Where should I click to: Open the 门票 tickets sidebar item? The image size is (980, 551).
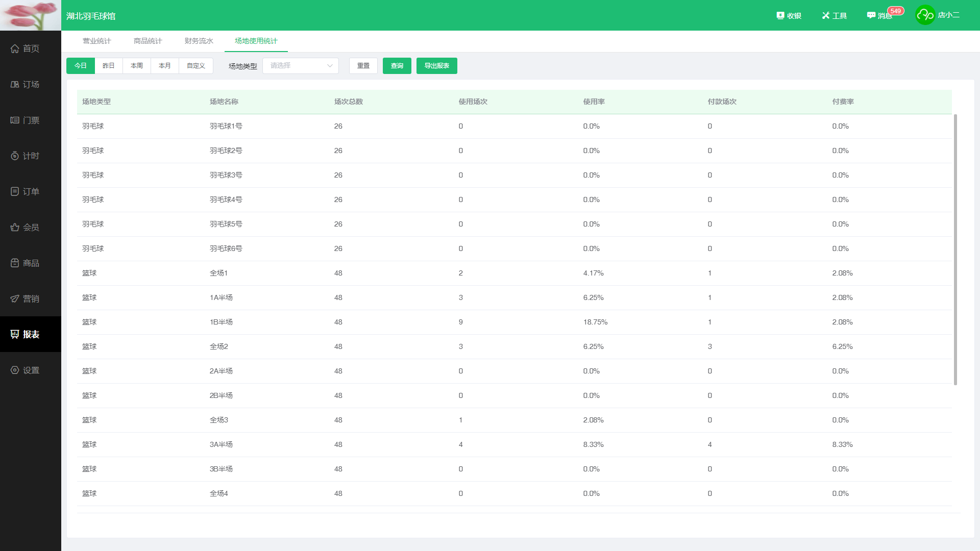click(x=24, y=120)
